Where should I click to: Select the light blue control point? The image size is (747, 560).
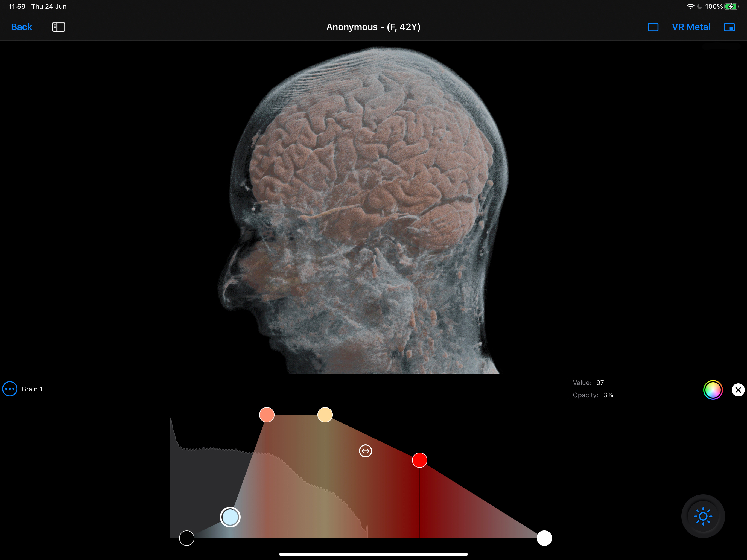(230, 517)
